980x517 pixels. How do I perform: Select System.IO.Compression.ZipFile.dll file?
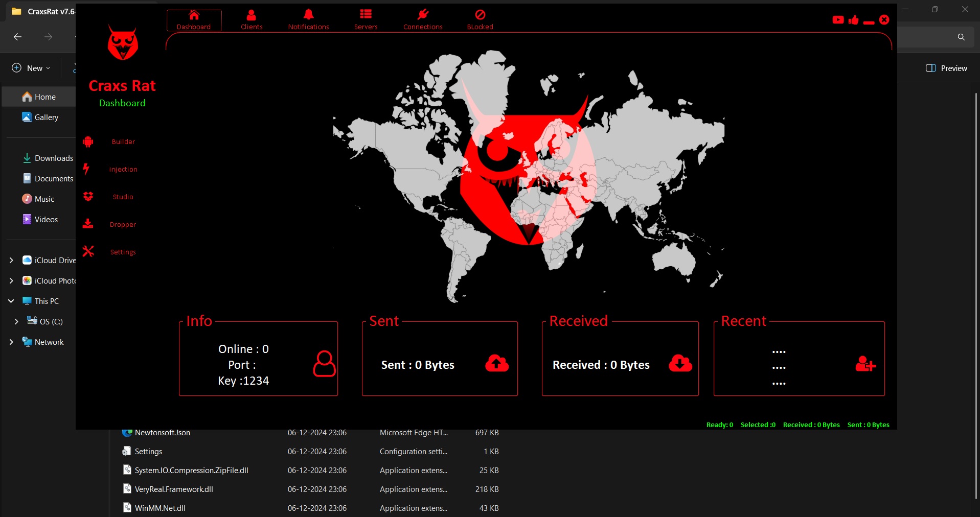point(310,470)
